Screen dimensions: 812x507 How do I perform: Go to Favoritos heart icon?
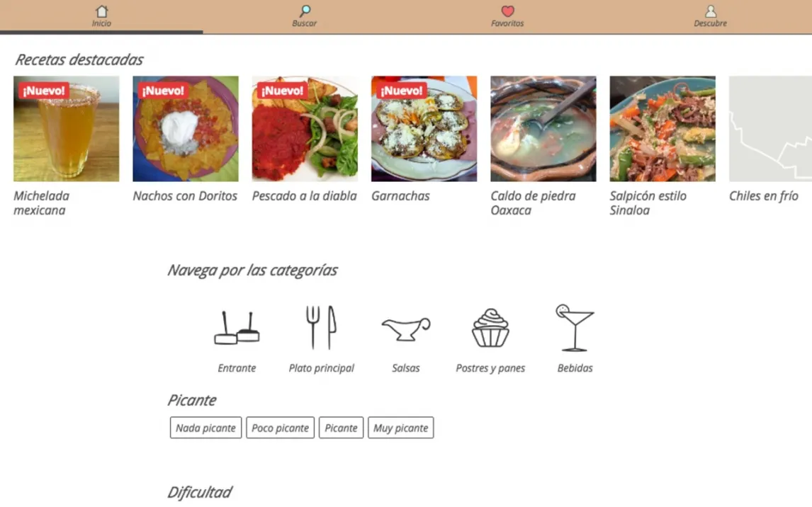(507, 11)
